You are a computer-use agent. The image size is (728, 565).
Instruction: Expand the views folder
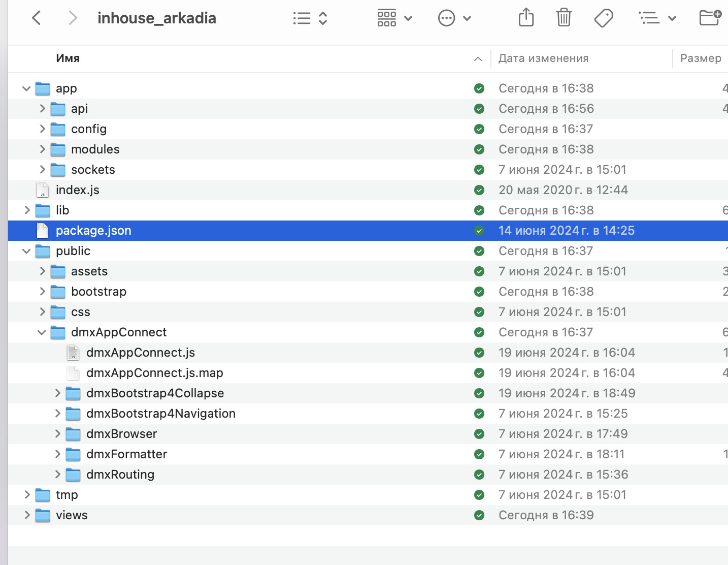27,515
